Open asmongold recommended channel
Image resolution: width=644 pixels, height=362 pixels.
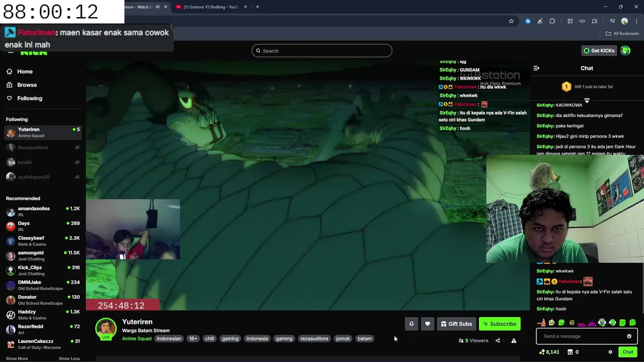coord(43,255)
